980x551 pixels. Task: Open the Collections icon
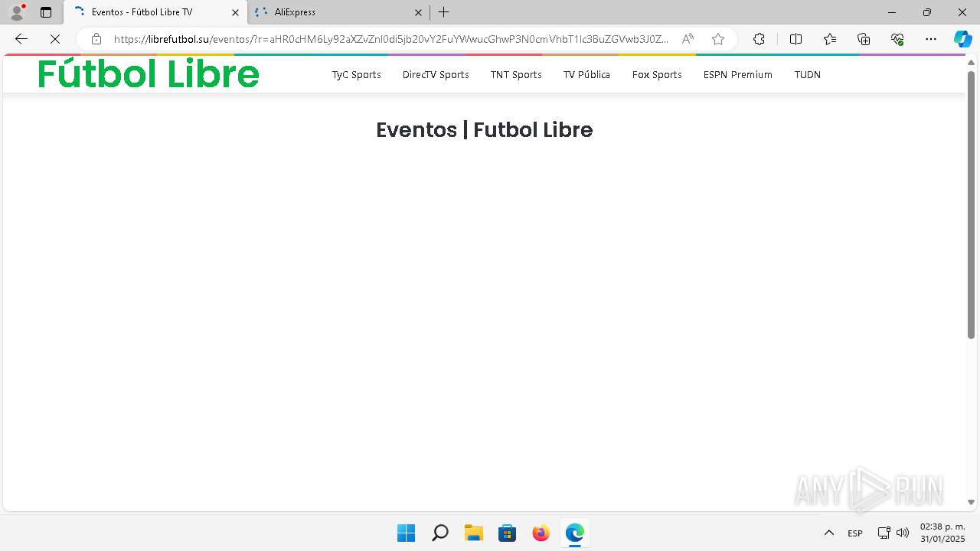pos(864,39)
